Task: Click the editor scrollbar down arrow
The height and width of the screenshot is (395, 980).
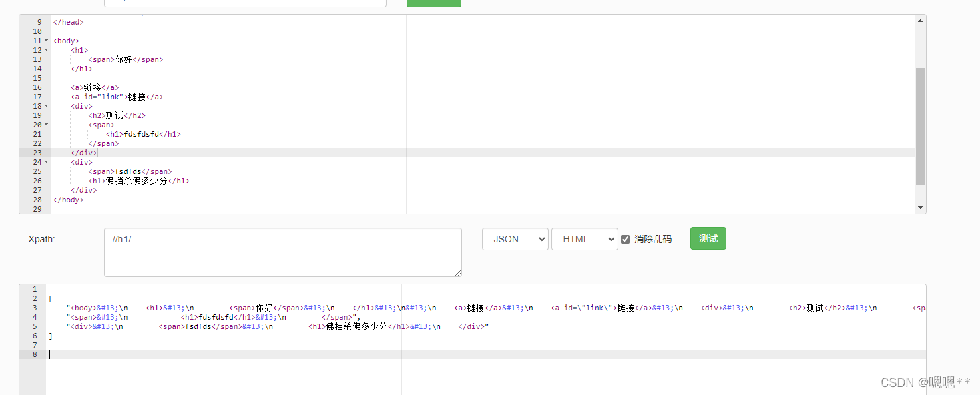Action: tap(921, 208)
